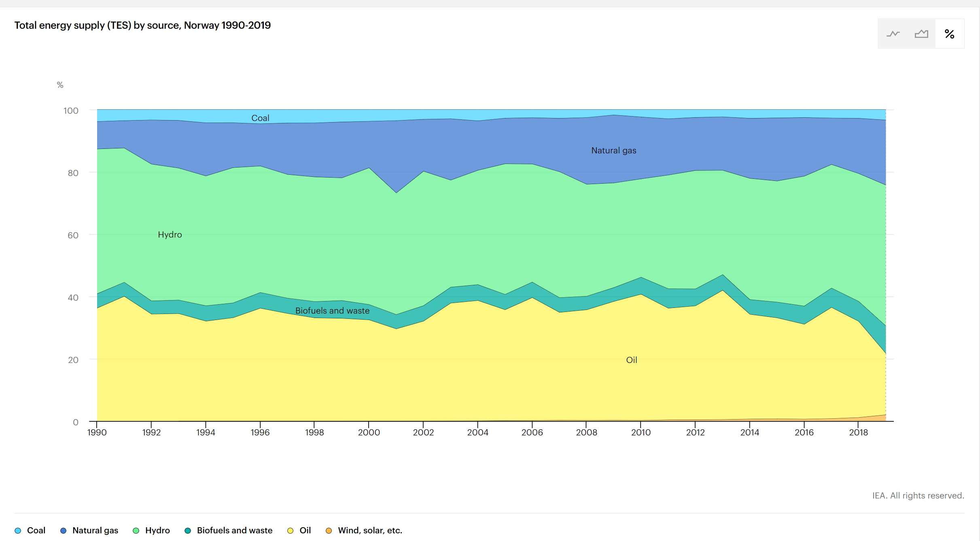Toggle Natural gas legend marker
Screen dimensions: 980x541
63,530
